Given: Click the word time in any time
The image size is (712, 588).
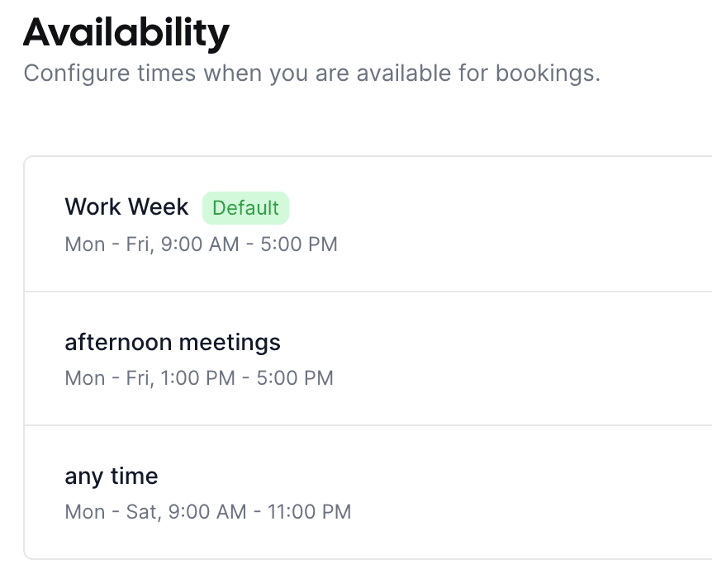Looking at the screenshot, I should 134,477.
